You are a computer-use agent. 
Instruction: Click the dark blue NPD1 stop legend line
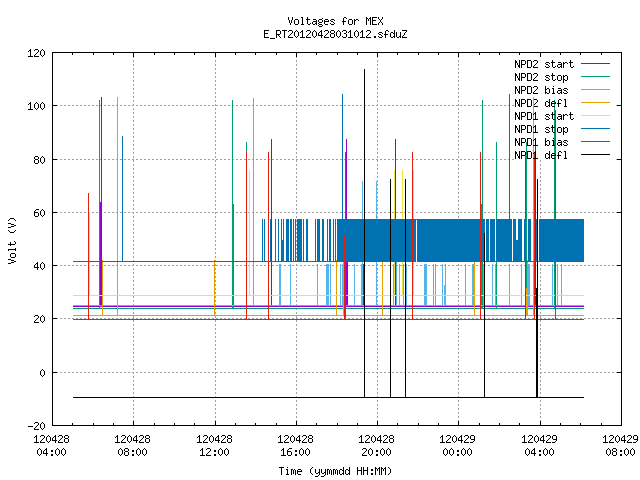tap(595, 129)
